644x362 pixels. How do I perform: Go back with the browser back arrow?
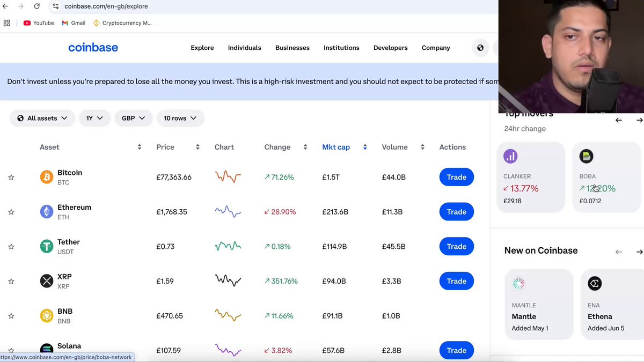tap(5, 6)
